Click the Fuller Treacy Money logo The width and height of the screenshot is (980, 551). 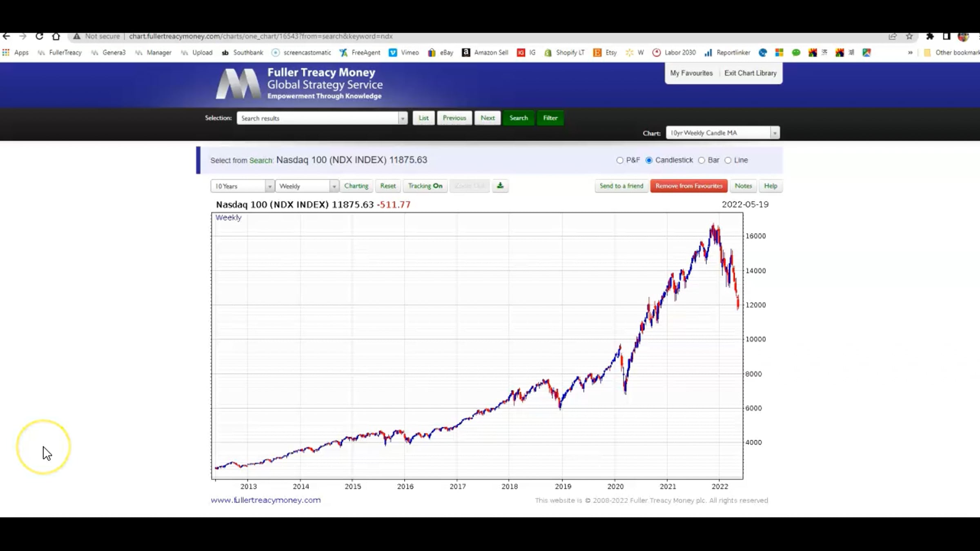click(x=299, y=84)
